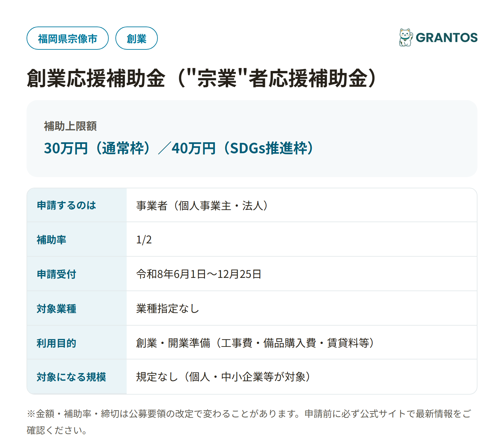Image resolution: width=504 pixels, height=447 pixels.
Task: Click the GRANTOS lucky cat logo icon
Action: pos(406,37)
